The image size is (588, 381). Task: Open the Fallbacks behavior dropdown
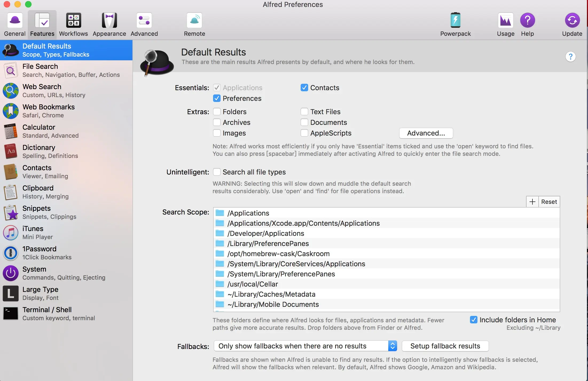coord(305,346)
